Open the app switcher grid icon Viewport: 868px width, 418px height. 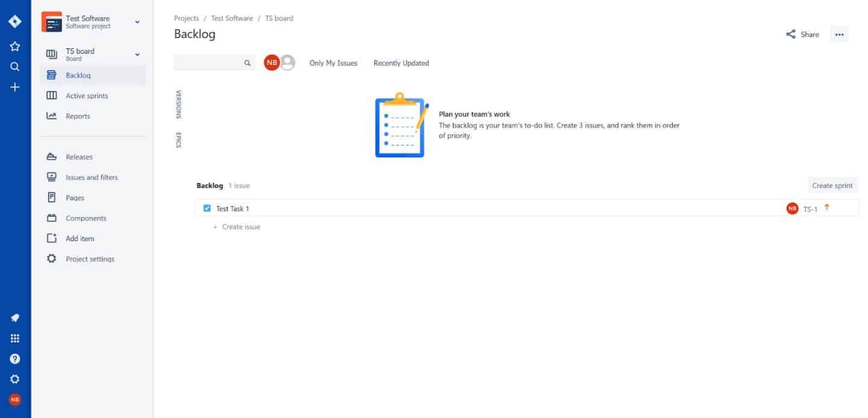[x=14, y=338]
